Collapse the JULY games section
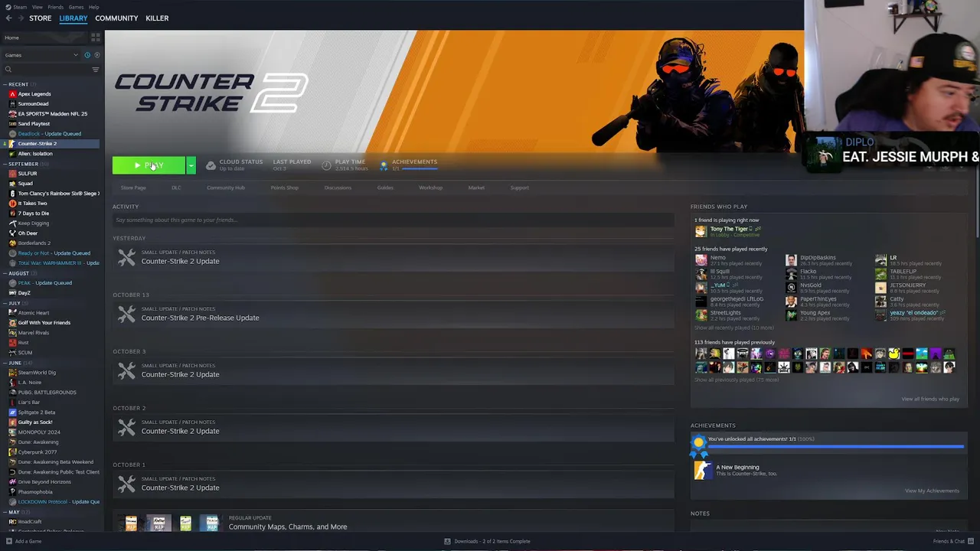Viewport: 980px width, 551px height. [5, 303]
